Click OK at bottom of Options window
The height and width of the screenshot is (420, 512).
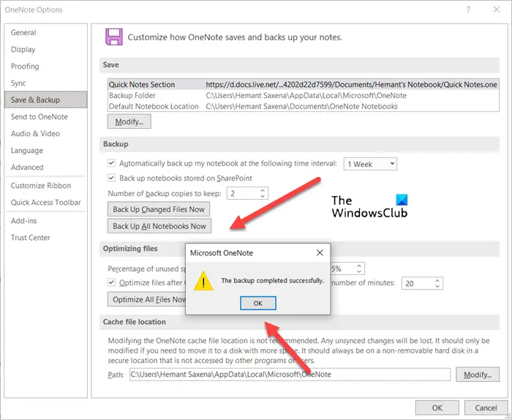pyautogui.click(x=437, y=408)
